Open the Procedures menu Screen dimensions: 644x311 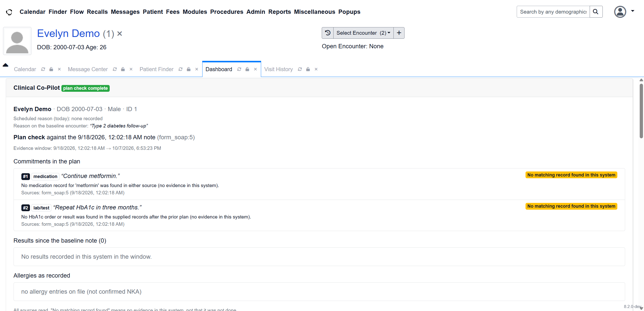coord(227,12)
